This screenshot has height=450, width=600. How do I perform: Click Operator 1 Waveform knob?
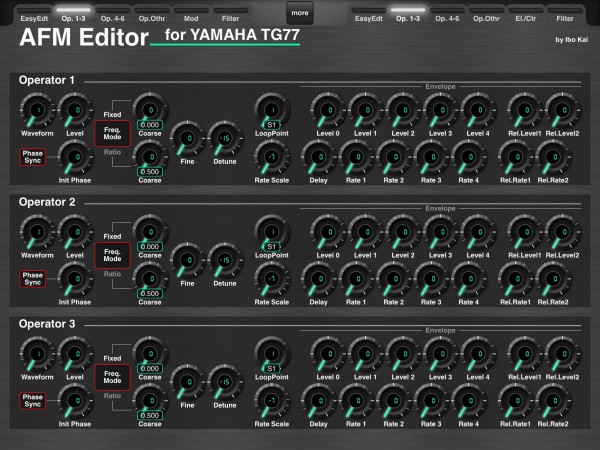click(x=37, y=110)
